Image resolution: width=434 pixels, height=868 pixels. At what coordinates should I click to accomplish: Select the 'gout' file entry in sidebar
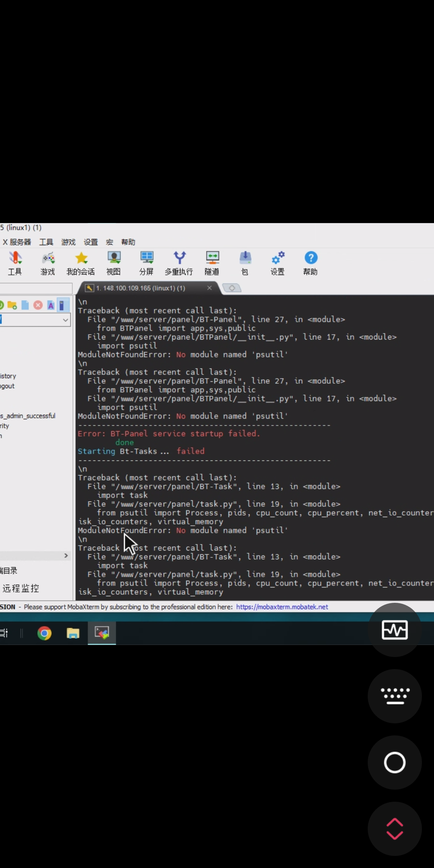point(7,386)
